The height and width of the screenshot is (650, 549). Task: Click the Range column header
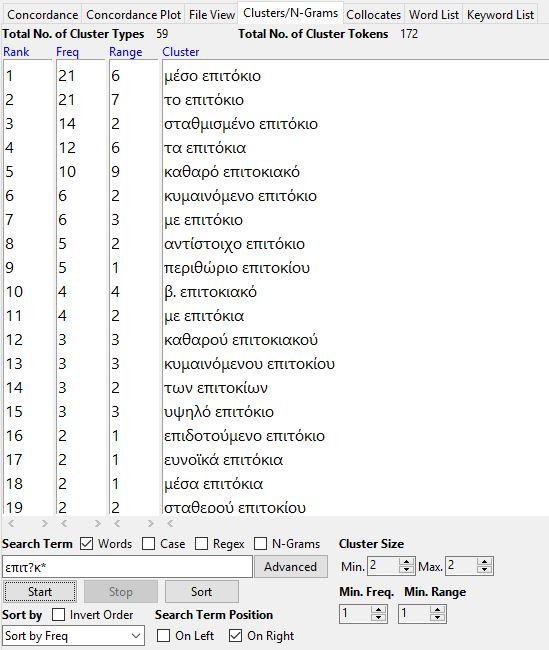(126, 52)
